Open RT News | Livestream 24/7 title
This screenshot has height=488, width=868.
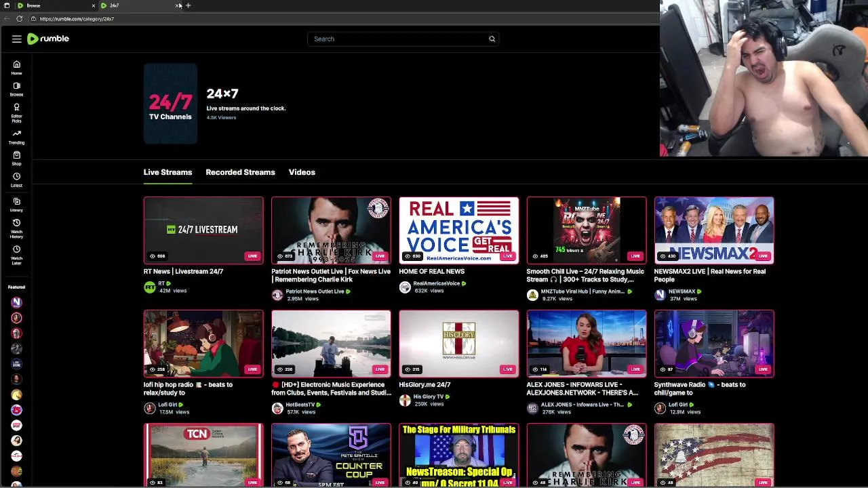click(x=183, y=271)
